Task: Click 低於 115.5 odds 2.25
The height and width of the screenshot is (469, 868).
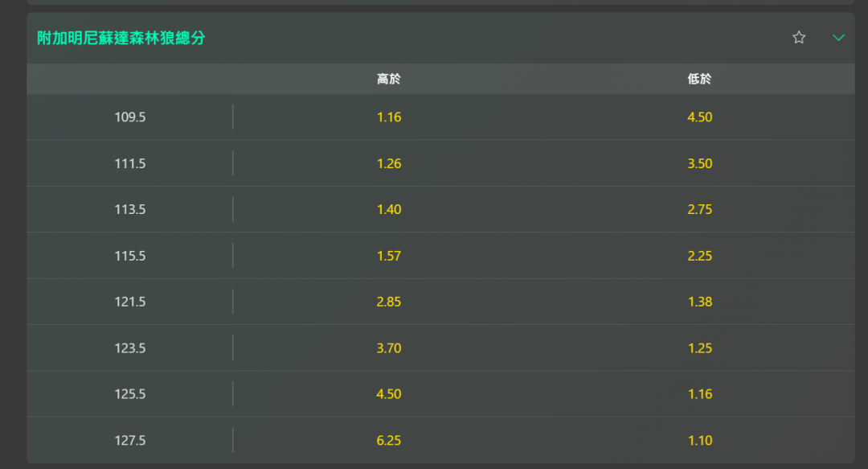Action: (x=699, y=256)
